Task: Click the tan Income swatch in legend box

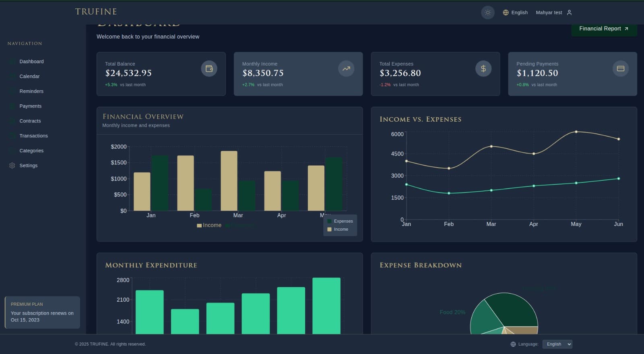Action: [x=329, y=230]
